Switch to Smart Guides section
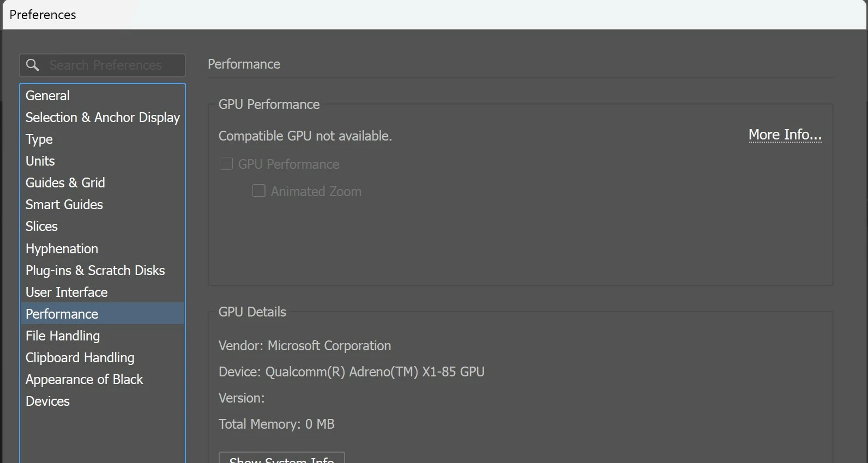This screenshot has height=463, width=868. (x=64, y=205)
